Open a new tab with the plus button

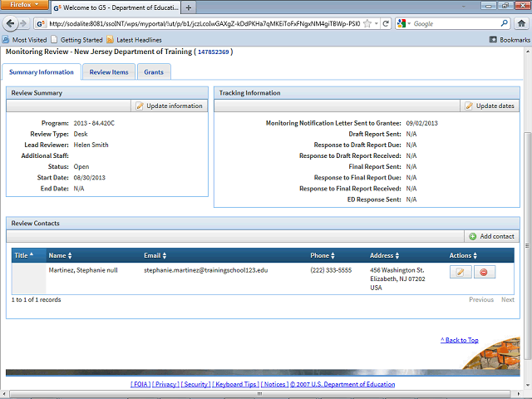[x=189, y=7]
